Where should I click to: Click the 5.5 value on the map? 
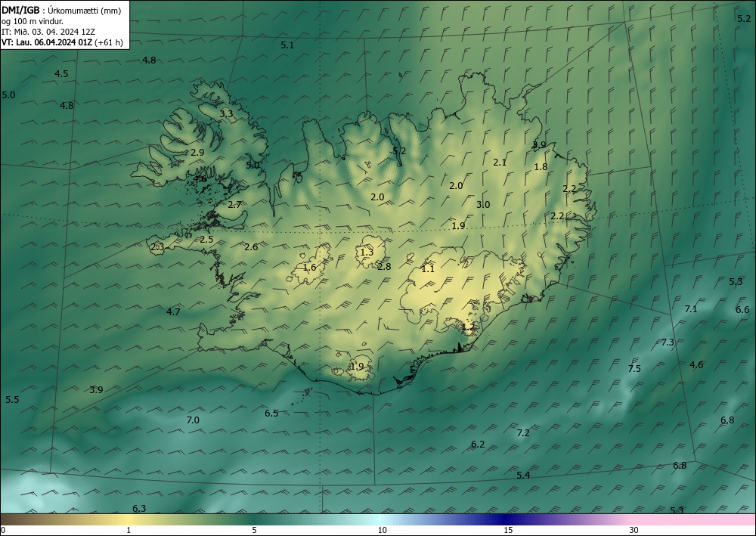coord(12,400)
